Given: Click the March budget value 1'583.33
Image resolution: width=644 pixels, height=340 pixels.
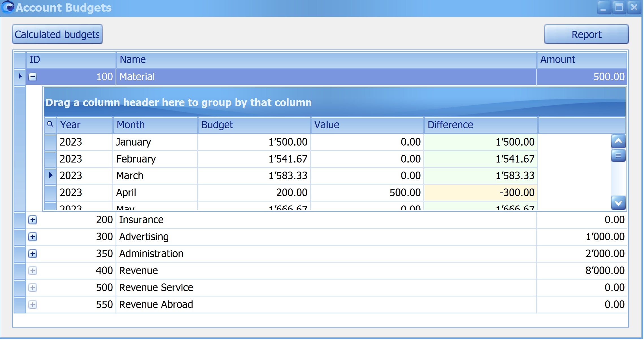Looking at the screenshot, I should (x=254, y=176).
